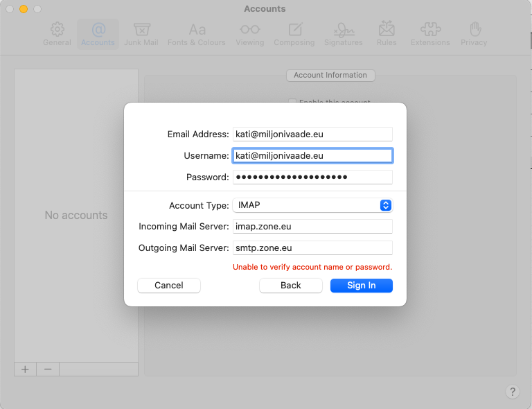Open the Extensions pane
The height and width of the screenshot is (409, 532).
tap(430, 34)
